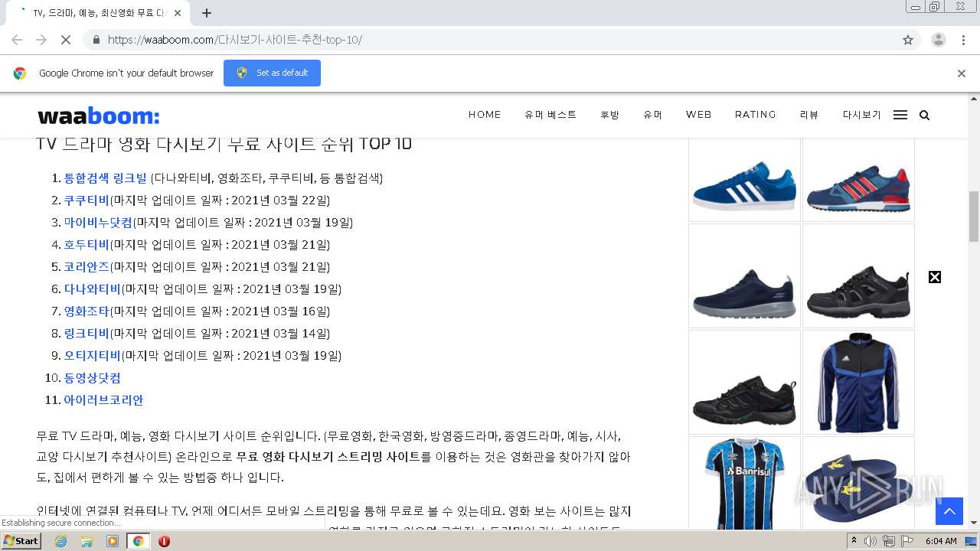Click Banrisul striped football shirt ad
This screenshot has height=551, width=980.
pos(744,484)
